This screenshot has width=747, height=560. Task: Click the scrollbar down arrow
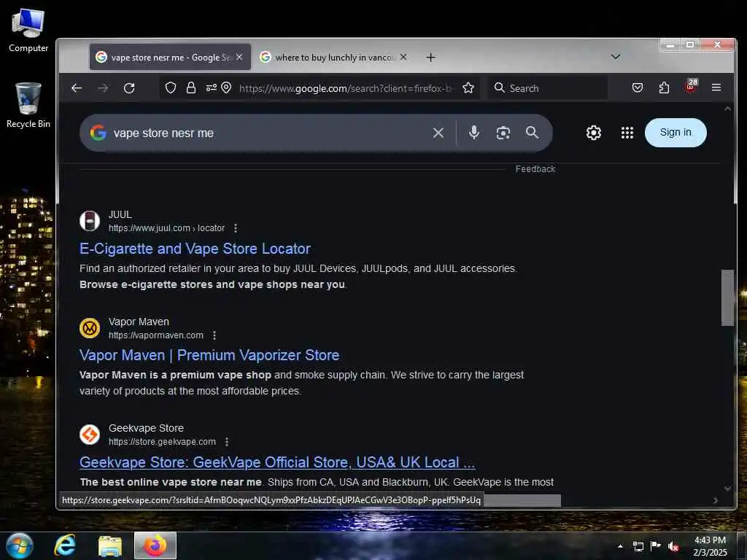pyautogui.click(x=727, y=488)
